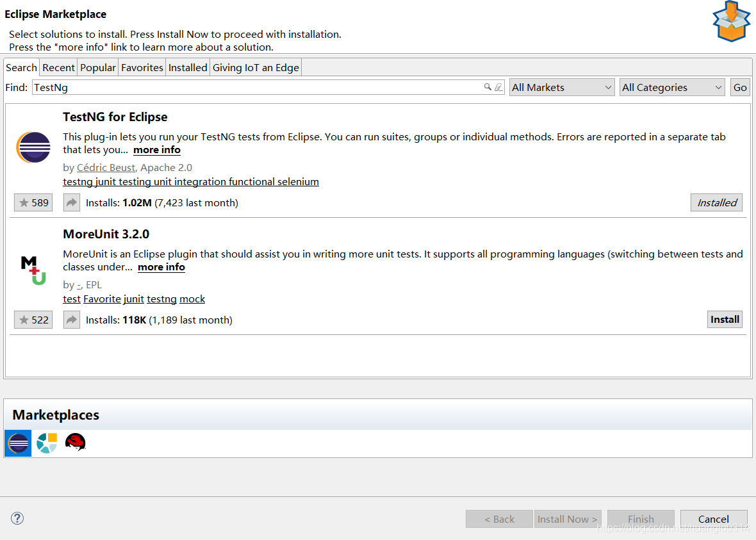The image size is (756, 540).
Task: Click the Favorite tag under MoreUnit
Action: 103,299
